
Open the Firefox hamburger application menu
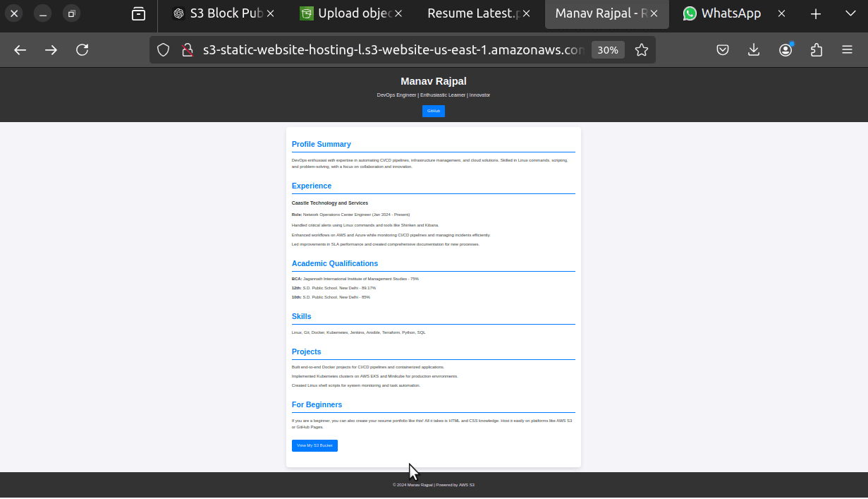(x=848, y=50)
